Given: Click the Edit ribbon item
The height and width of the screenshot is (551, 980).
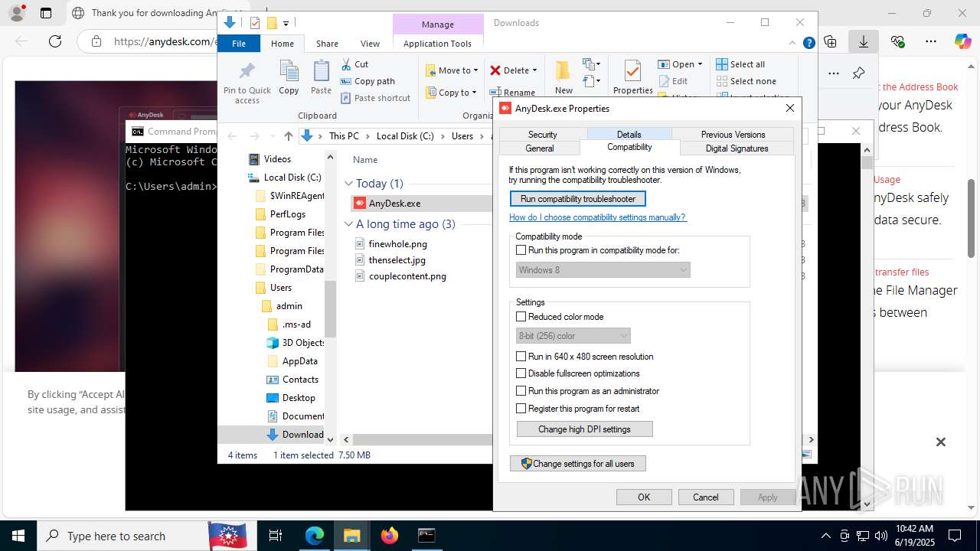Looking at the screenshot, I should (x=672, y=81).
